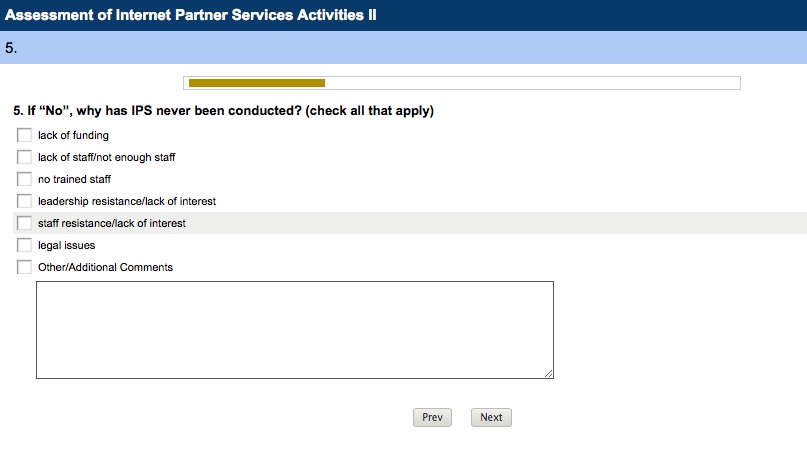
Task: Click the 'legal issues' label text
Action: (66, 245)
